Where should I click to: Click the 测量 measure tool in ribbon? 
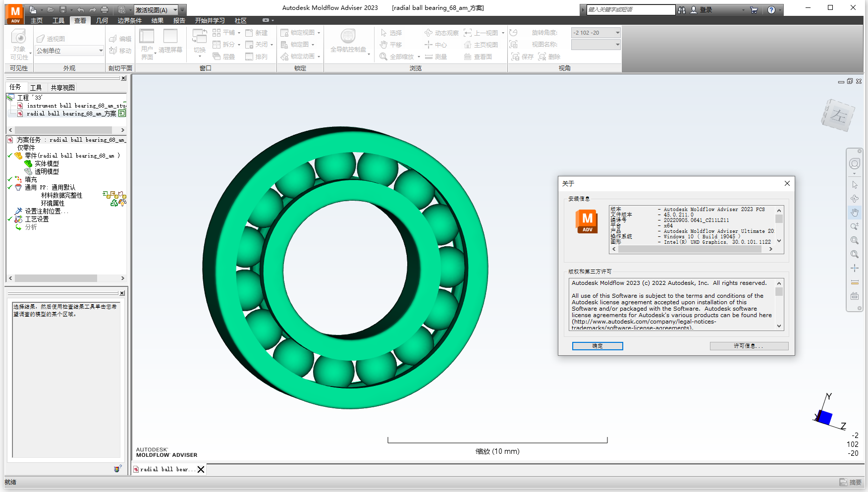coord(436,56)
